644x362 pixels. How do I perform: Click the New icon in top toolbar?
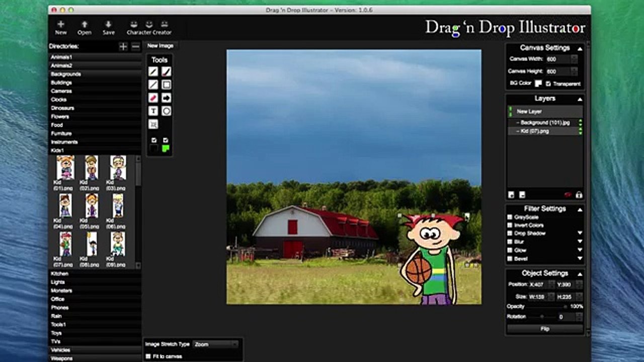(x=61, y=28)
